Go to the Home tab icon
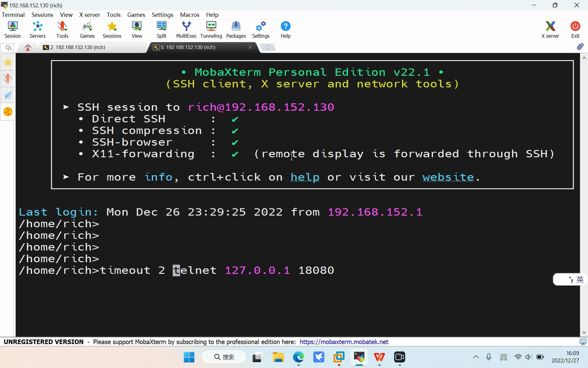Screen dimensions: 588x368 (x=28, y=47)
